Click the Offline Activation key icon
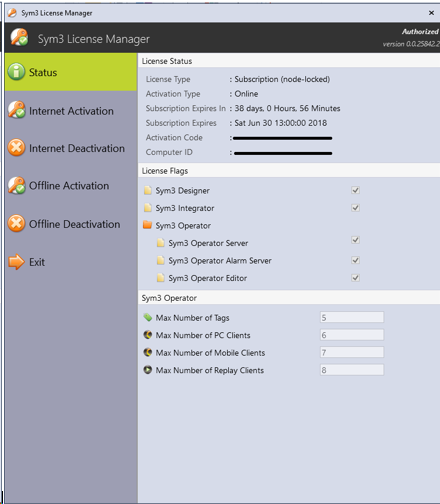The image size is (440, 504). pos(16,185)
